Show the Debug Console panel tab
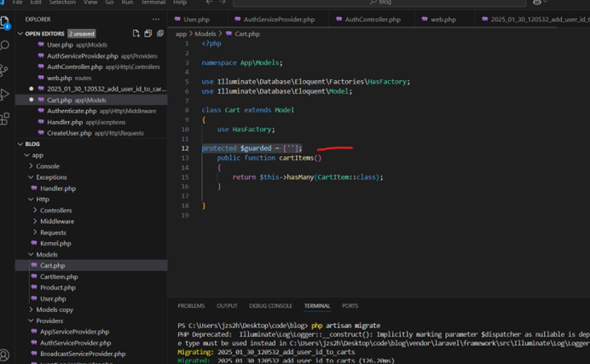Screen dimensions: 590x364 point(269,306)
